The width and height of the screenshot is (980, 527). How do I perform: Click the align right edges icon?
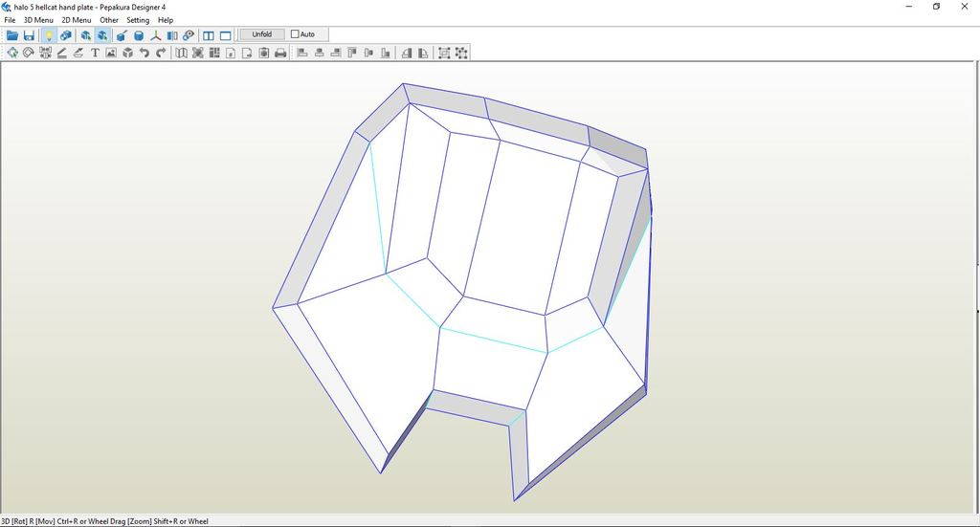pos(336,53)
